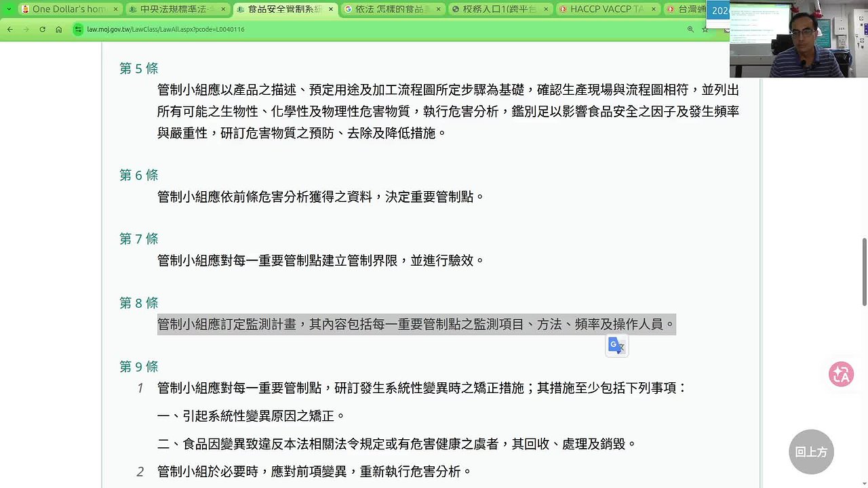Viewport: 868px width, 488px height.
Task: Click the presenter webcam video overlay
Action: click(798, 39)
